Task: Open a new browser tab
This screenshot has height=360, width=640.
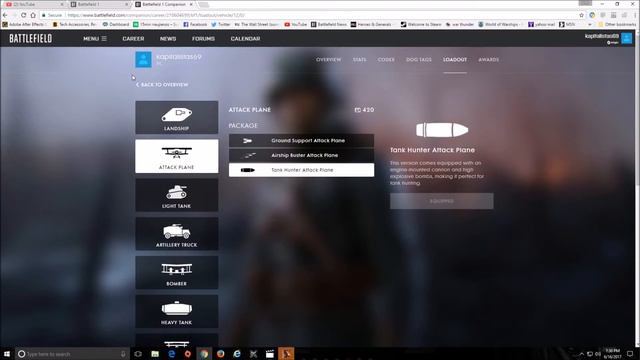Action: (204, 4)
